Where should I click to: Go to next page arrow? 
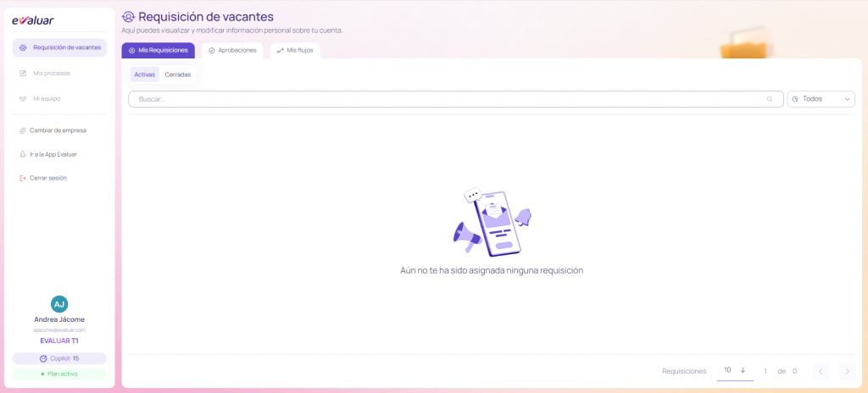(x=846, y=371)
